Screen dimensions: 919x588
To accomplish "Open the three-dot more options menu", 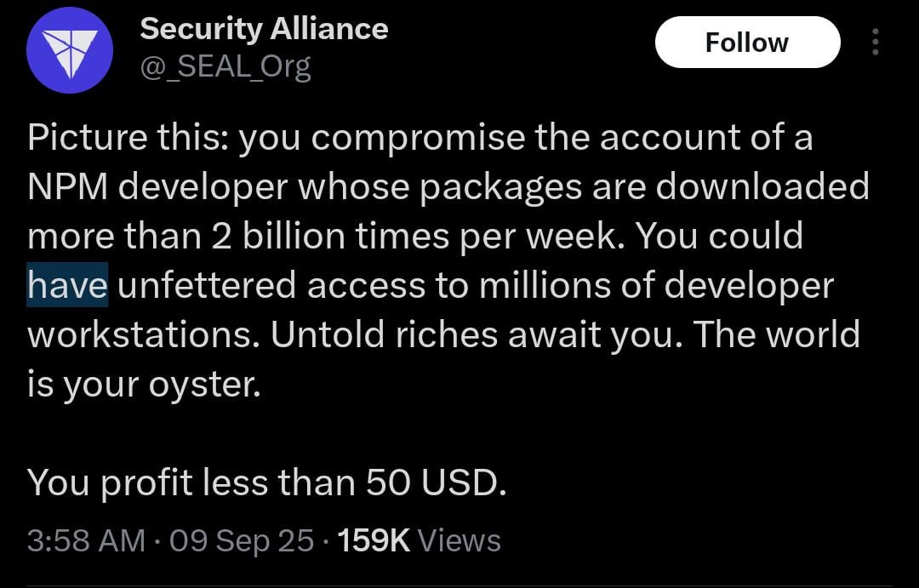I will point(875,43).
